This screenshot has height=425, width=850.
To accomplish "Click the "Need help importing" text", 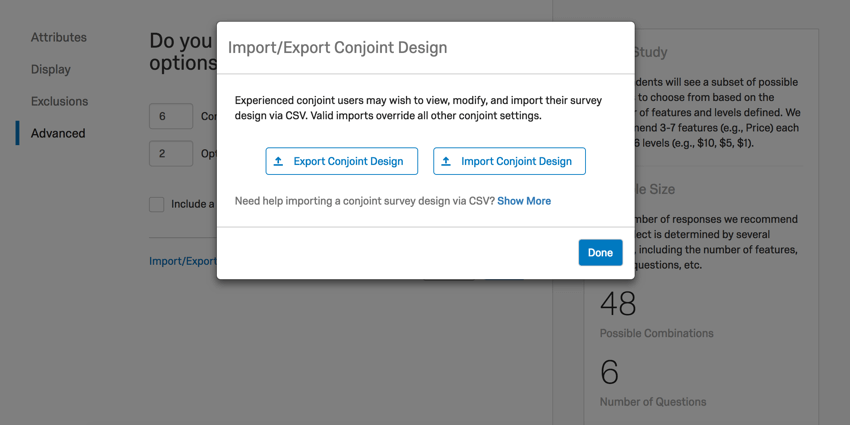I will click(x=364, y=201).
